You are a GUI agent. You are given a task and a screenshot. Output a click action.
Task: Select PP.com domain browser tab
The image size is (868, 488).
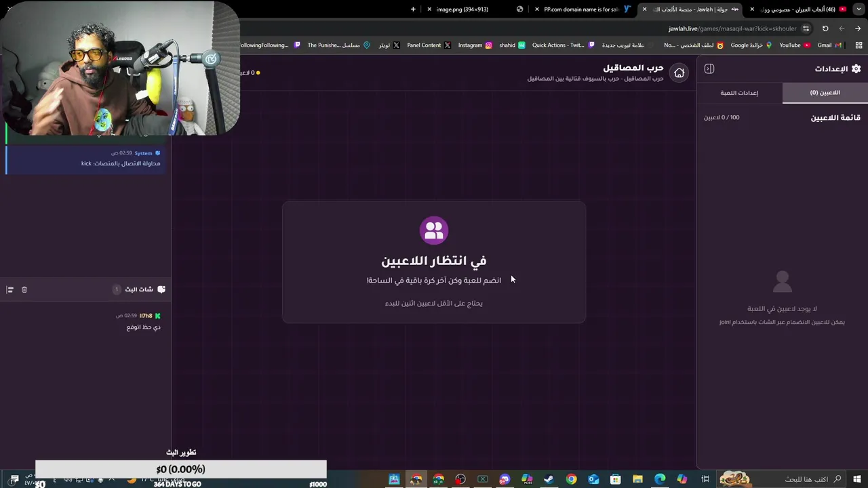pyautogui.click(x=583, y=9)
